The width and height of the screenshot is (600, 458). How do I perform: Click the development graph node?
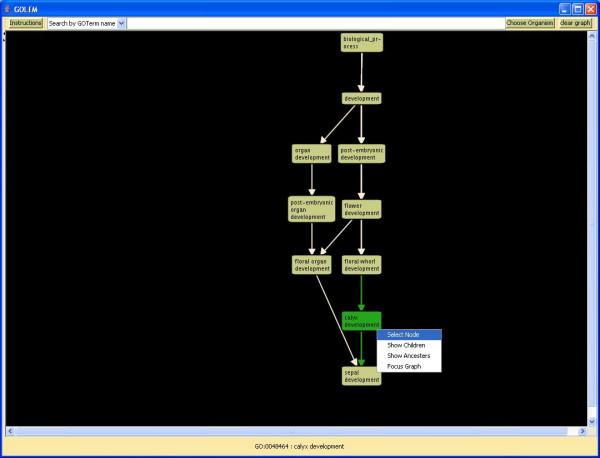[x=361, y=98]
